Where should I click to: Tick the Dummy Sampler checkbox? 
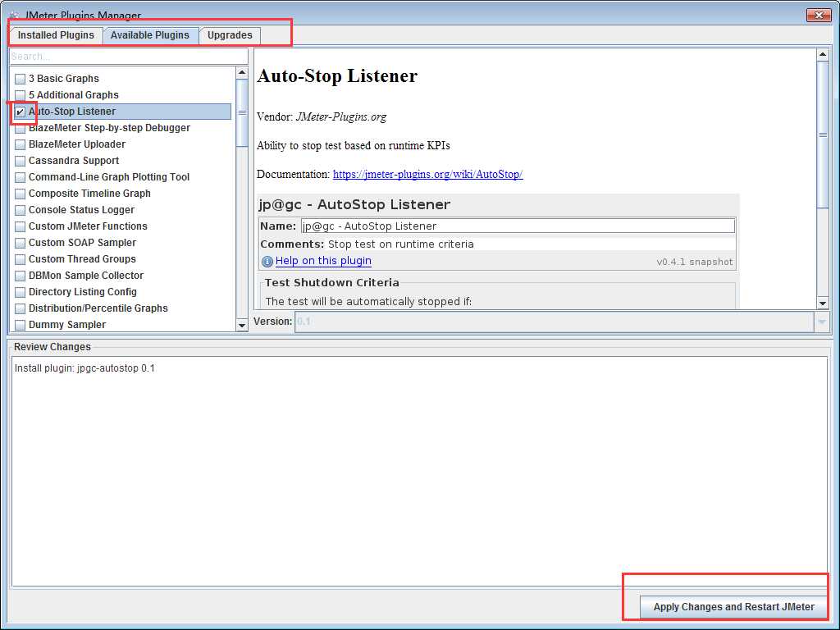coord(21,325)
